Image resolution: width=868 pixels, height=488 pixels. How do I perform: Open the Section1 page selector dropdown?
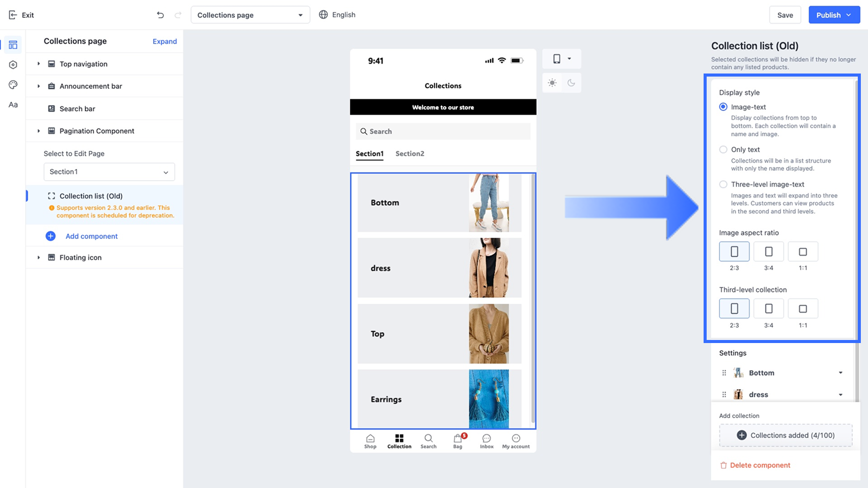click(x=109, y=172)
